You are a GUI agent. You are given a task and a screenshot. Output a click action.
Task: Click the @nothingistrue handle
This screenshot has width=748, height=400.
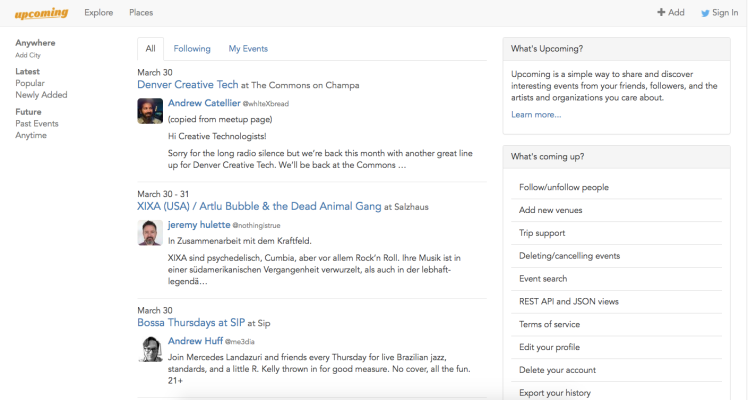coord(256,226)
